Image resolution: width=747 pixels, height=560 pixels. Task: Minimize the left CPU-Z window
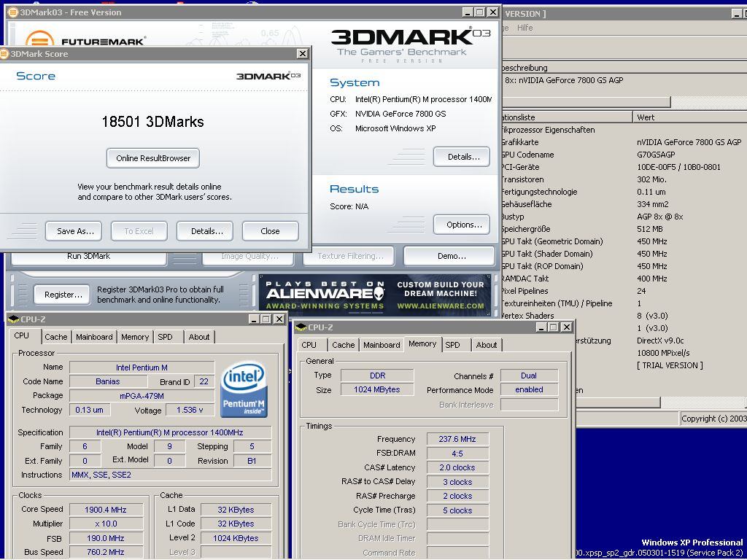(254, 319)
